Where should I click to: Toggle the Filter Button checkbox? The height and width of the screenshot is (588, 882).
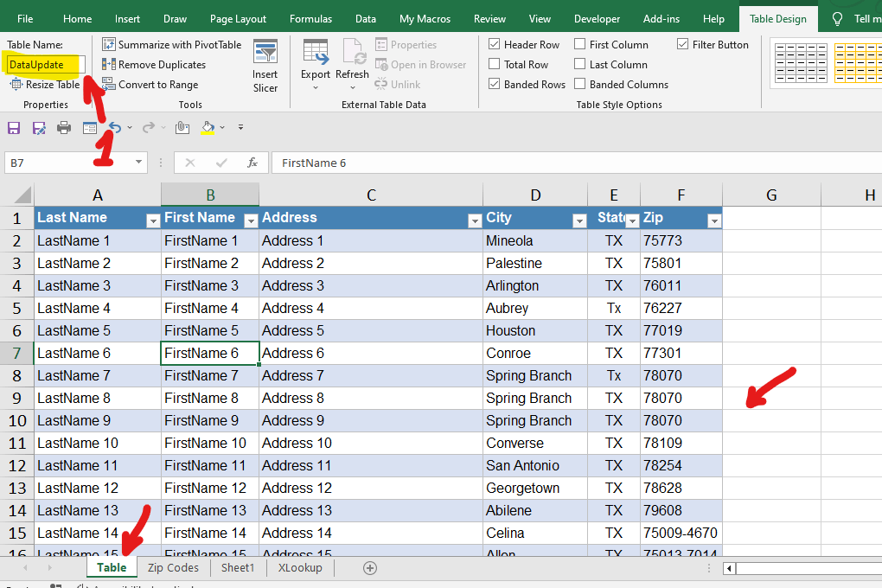683,44
